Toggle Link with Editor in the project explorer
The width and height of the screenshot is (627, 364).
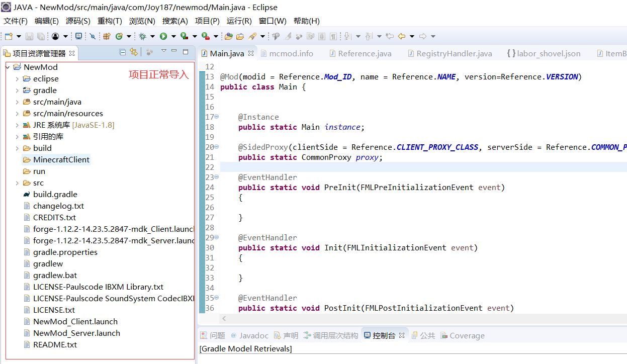tap(133, 52)
